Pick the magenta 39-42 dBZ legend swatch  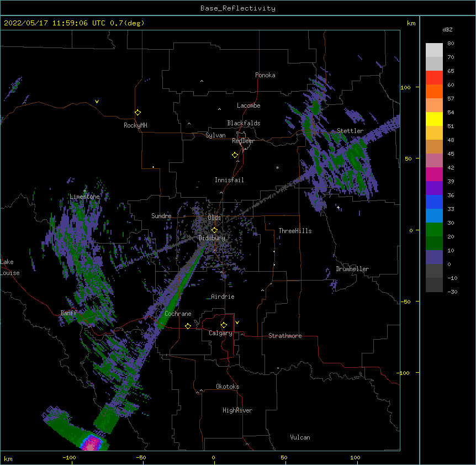click(434, 174)
